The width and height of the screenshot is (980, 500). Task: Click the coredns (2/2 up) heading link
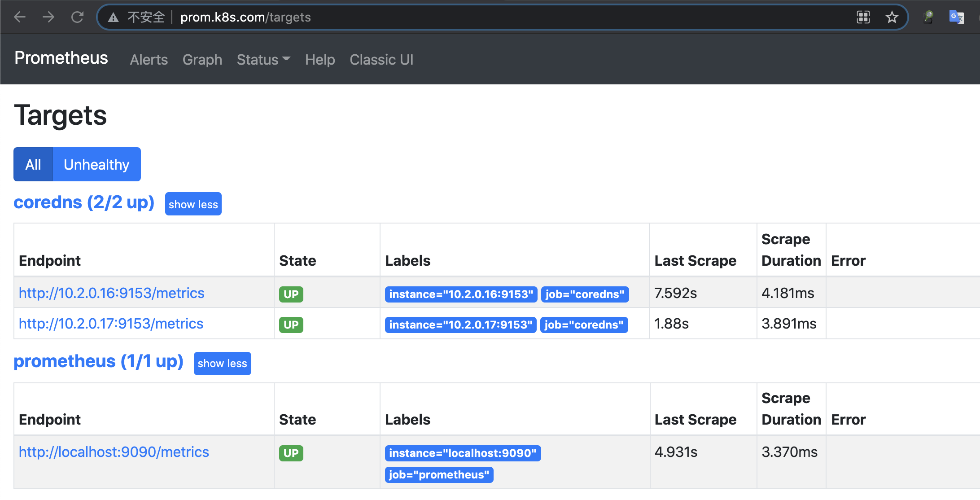[84, 202]
